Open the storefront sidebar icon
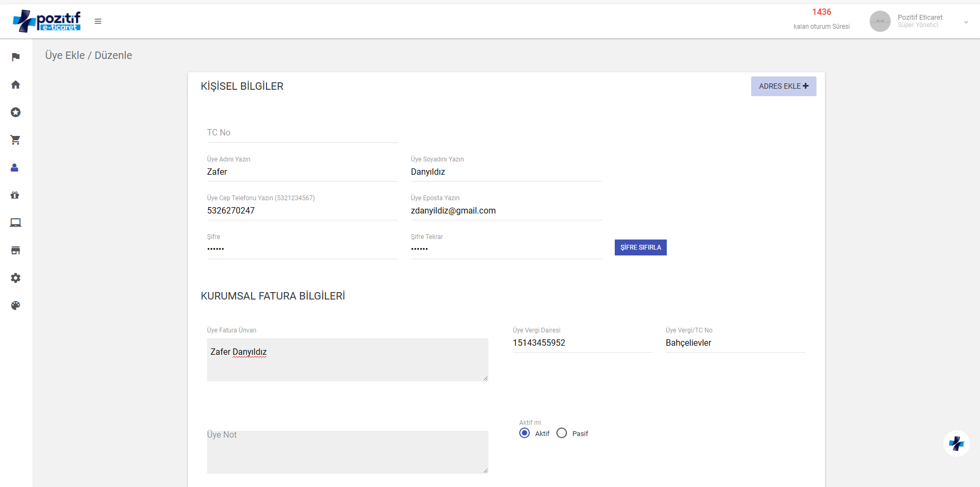This screenshot has width=980, height=487. tap(15, 251)
